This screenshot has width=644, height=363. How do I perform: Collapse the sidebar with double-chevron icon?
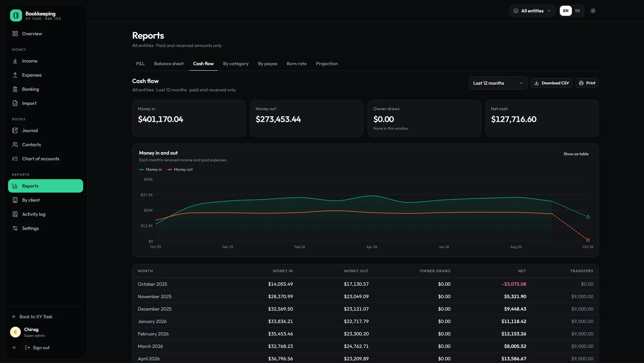pyautogui.click(x=14, y=348)
